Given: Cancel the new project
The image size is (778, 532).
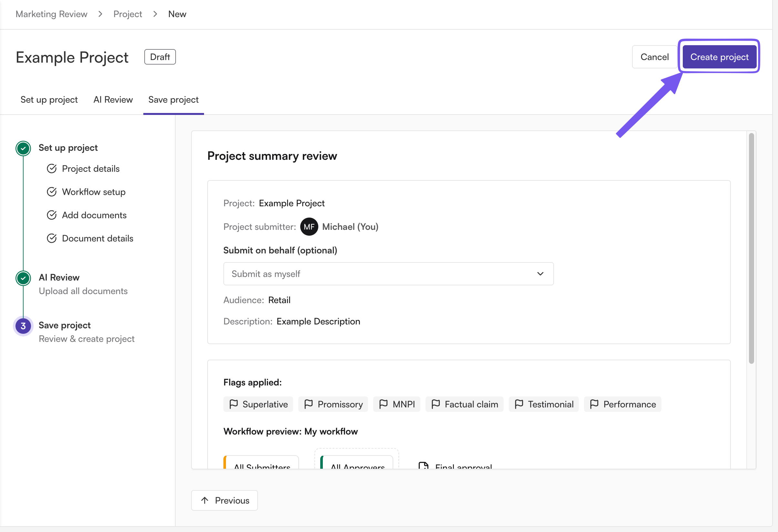Looking at the screenshot, I should click(x=654, y=57).
